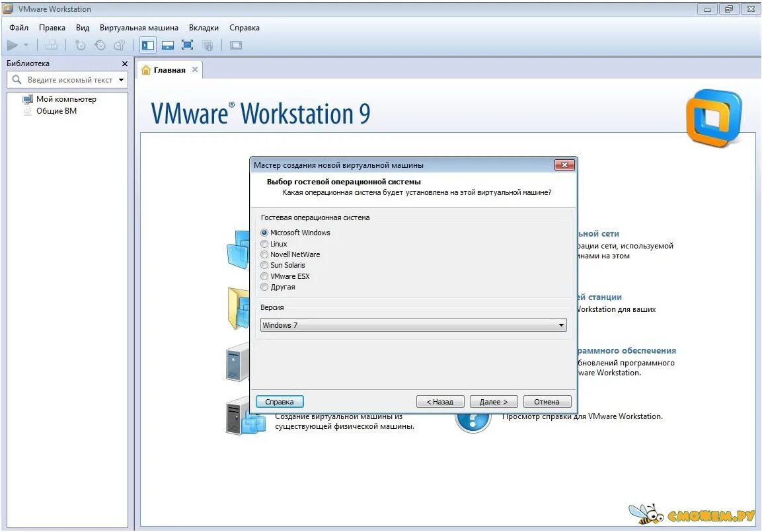
Task: Click the Power On play icon
Action: [13, 45]
